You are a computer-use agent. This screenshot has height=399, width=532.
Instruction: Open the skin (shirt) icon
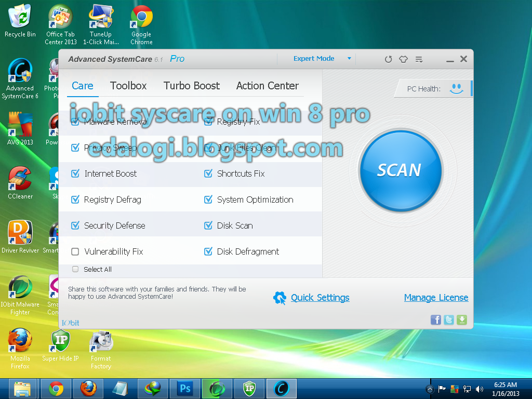[403, 59]
